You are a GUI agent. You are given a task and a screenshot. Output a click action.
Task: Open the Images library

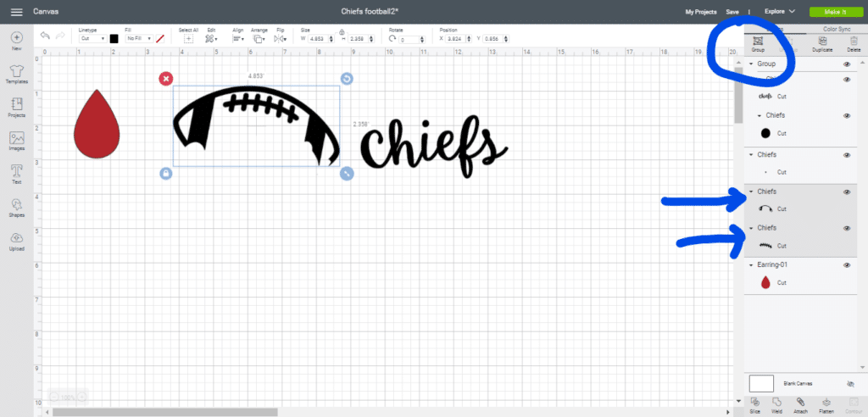(x=17, y=142)
